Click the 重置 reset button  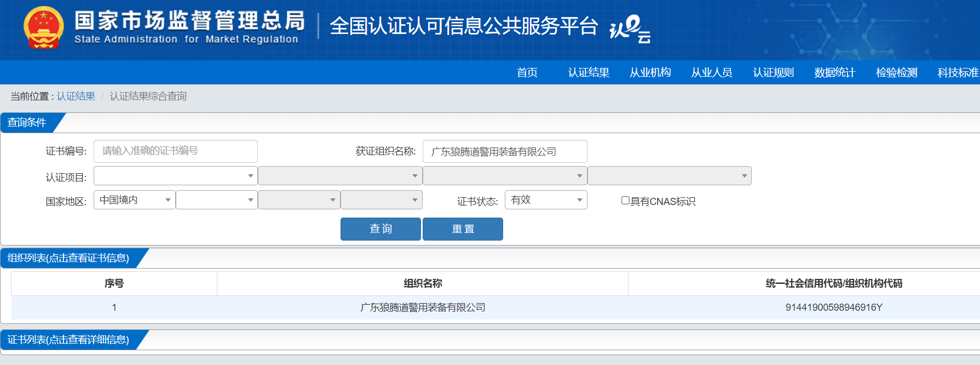(463, 229)
